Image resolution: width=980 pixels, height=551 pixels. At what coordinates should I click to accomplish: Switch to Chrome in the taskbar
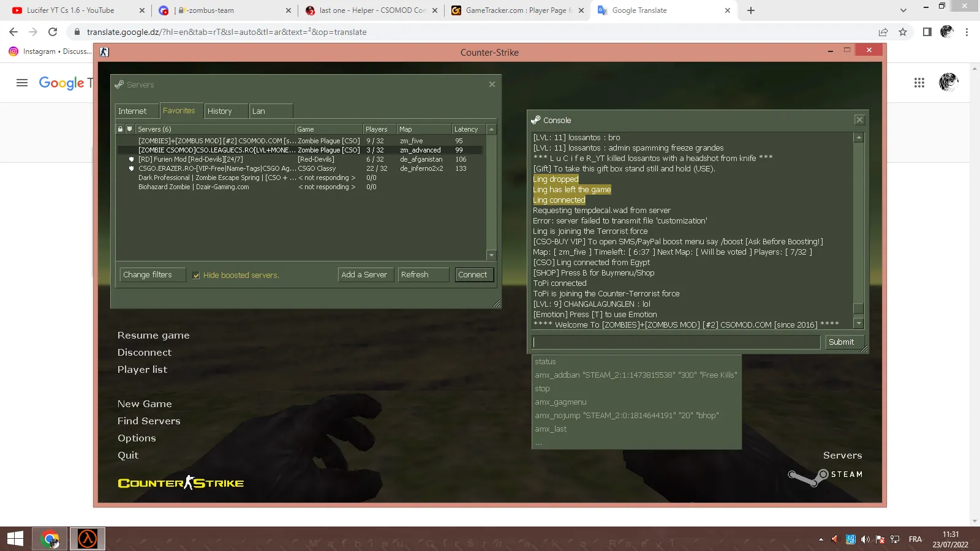coord(50,539)
